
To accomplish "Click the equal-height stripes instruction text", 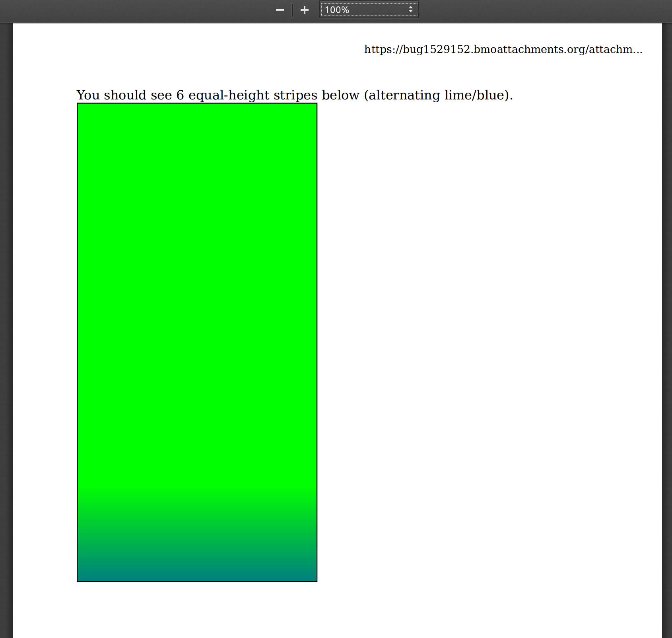I will pos(294,95).
